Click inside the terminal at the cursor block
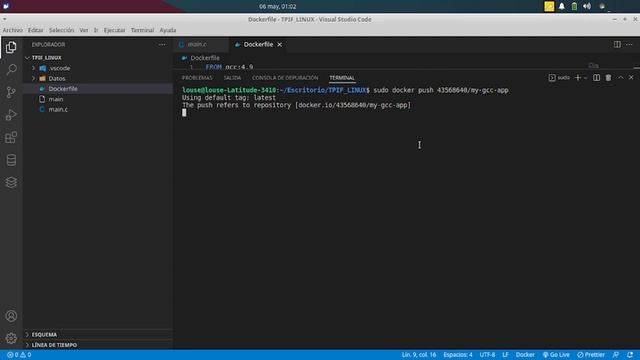The image size is (640, 360). (184, 113)
